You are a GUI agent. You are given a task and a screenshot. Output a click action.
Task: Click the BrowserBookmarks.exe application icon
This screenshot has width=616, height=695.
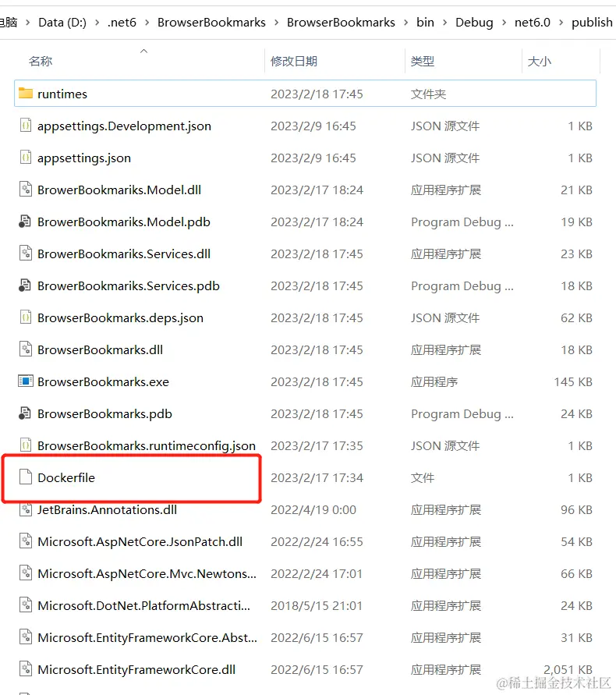pyautogui.click(x=25, y=381)
